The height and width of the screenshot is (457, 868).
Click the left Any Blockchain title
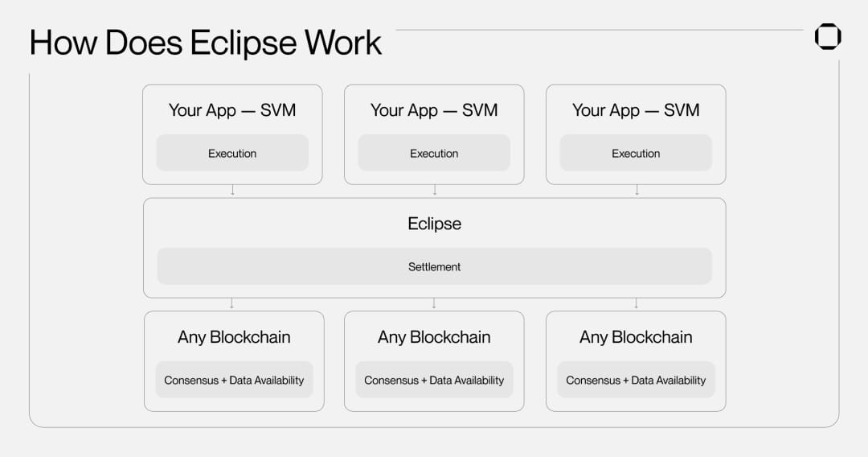(234, 337)
